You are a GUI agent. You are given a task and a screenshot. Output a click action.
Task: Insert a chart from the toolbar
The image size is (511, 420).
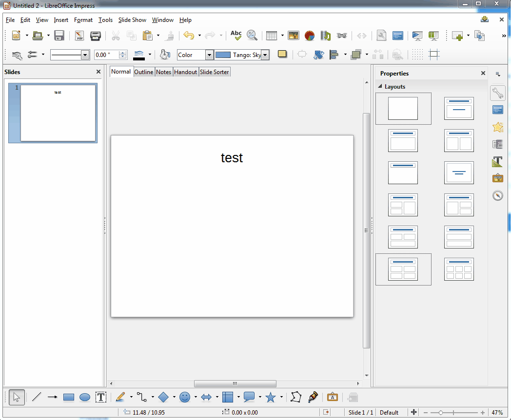[x=309, y=36]
